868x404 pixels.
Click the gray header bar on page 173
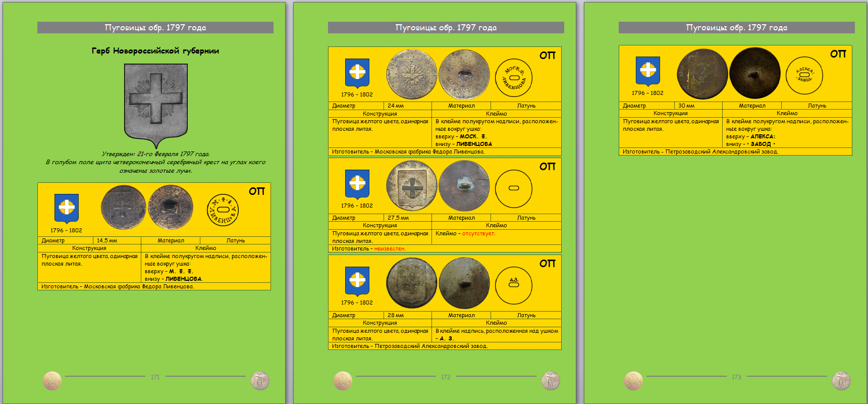[x=736, y=28]
